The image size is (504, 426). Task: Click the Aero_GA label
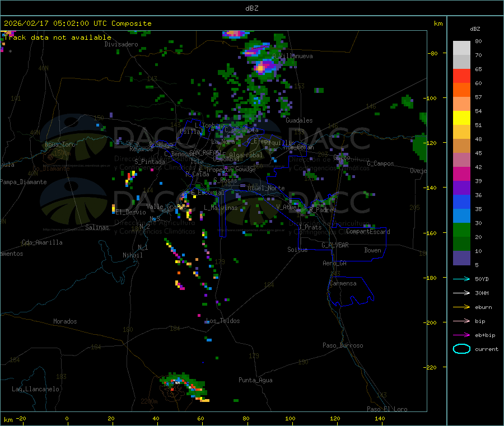click(x=334, y=263)
